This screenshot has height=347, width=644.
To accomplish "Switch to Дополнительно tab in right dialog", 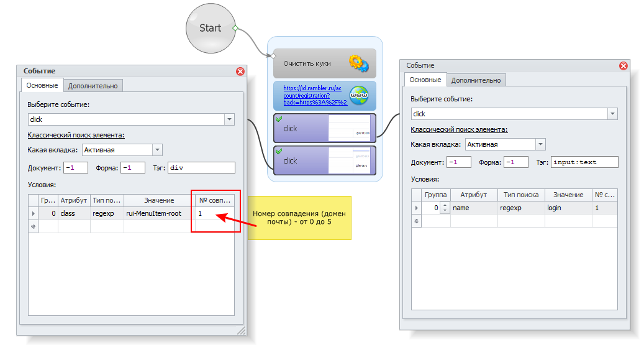I will [476, 80].
